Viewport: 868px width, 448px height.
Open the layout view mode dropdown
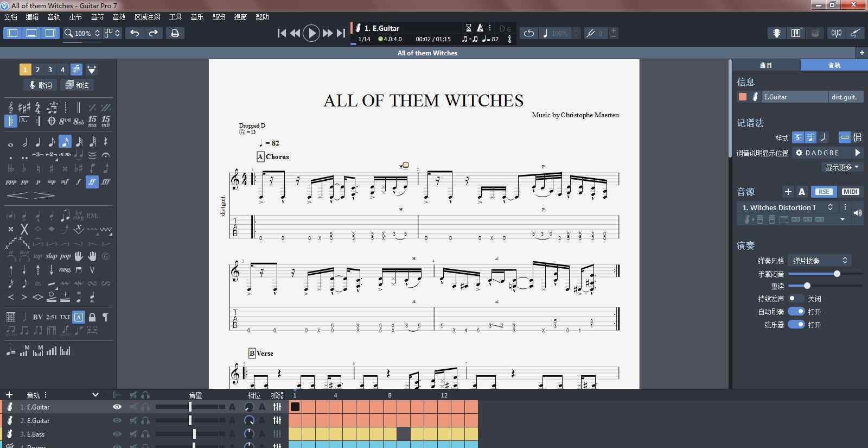[112, 33]
